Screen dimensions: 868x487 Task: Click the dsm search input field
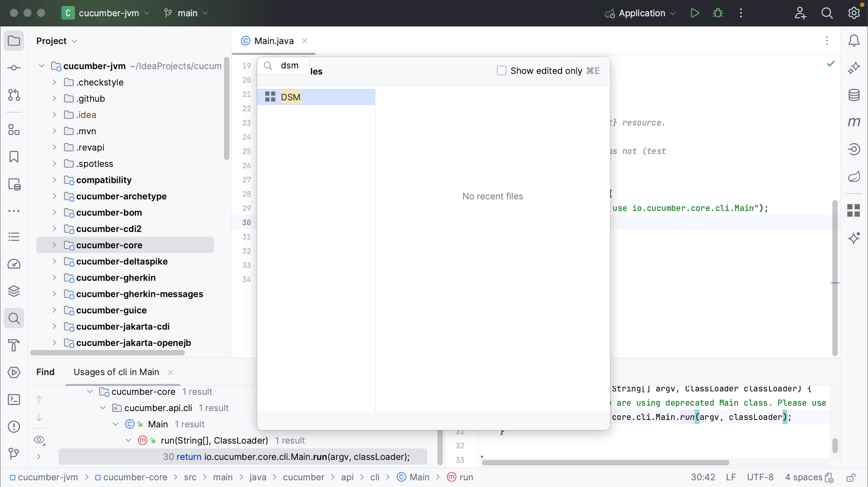tap(290, 65)
